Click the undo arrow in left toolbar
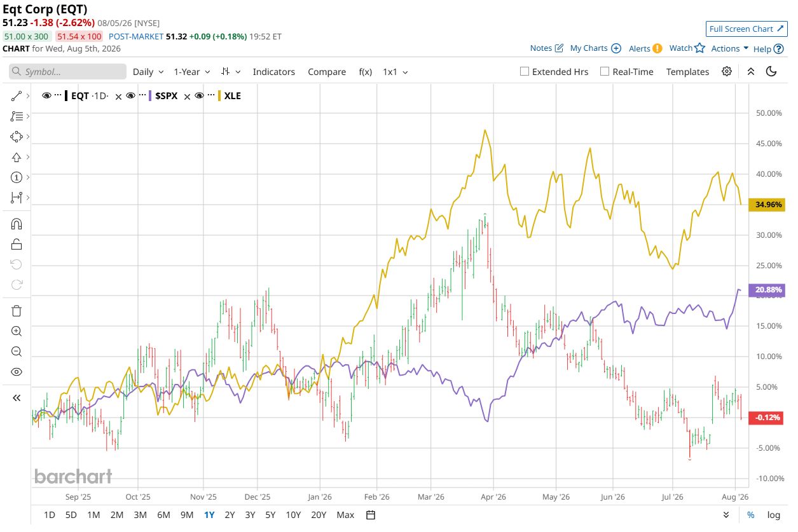 tap(17, 264)
